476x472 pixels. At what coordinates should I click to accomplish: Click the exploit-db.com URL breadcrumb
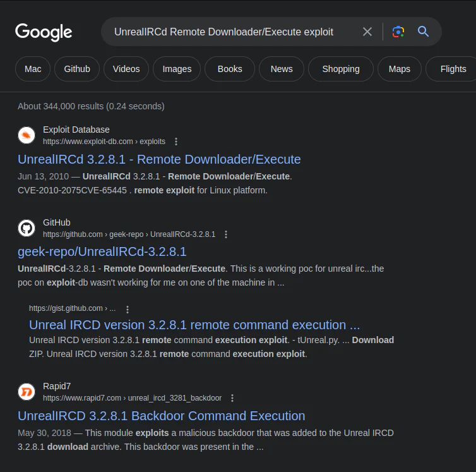pos(104,142)
